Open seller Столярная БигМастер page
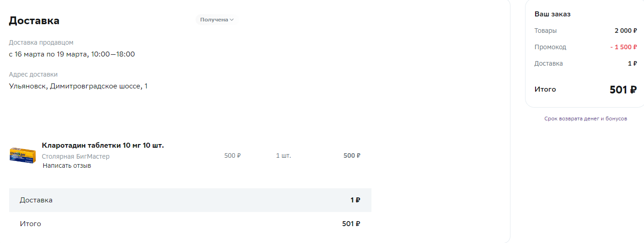Image resolution: width=644 pixels, height=243 pixels. [x=76, y=156]
